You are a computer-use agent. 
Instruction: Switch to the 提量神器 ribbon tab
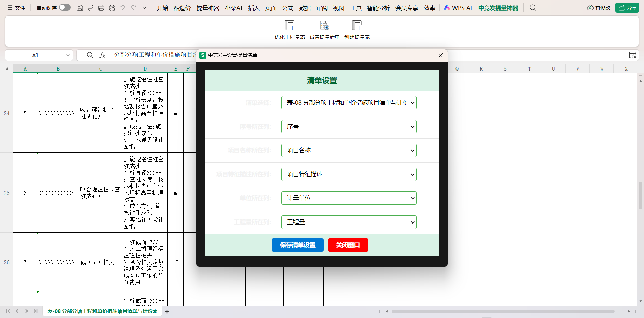(x=208, y=8)
